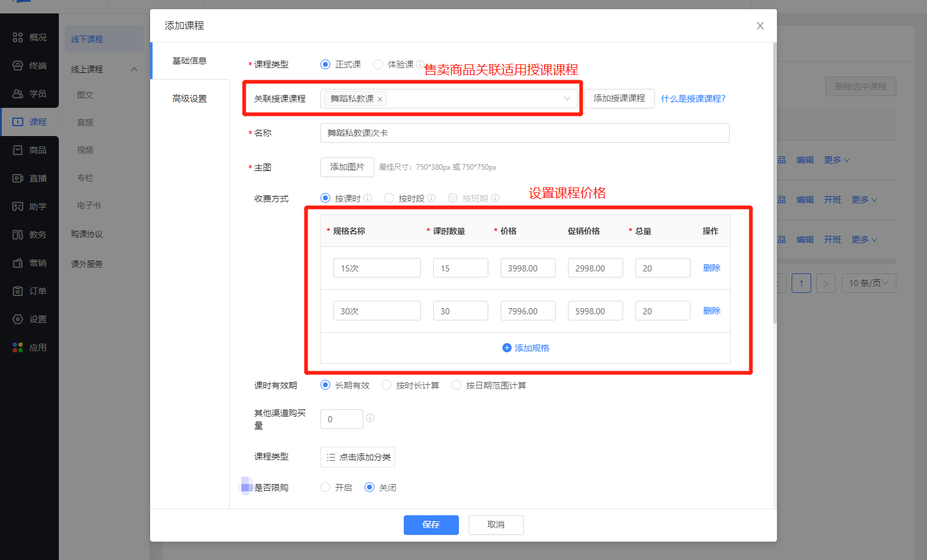Click the 点击添加分类 button
This screenshot has width=927, height=560.
point(358,457)
